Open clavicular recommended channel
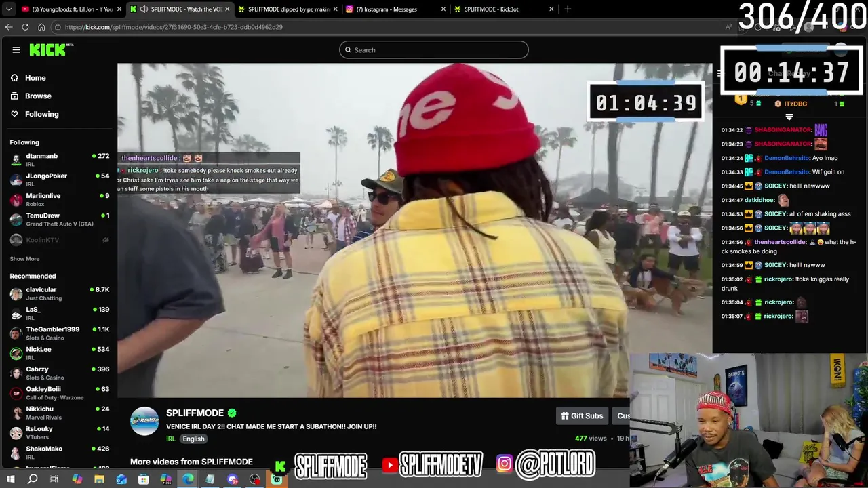 tap(60, 293)
